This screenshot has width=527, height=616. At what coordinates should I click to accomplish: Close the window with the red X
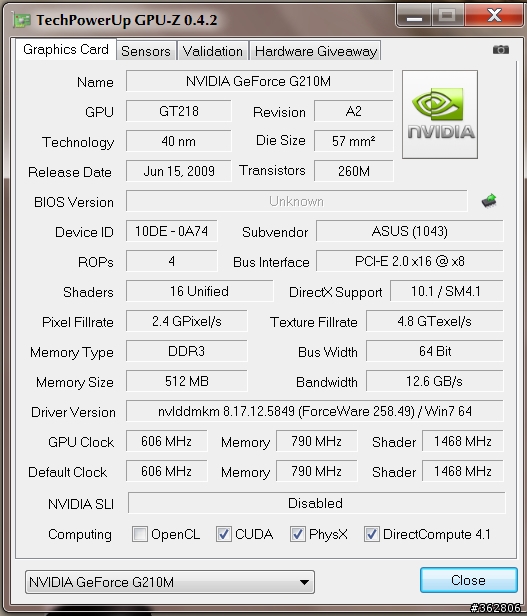click(494, 16)
